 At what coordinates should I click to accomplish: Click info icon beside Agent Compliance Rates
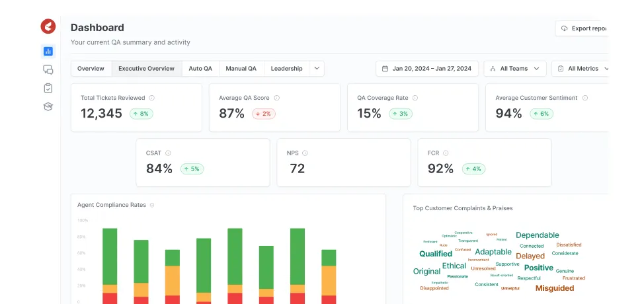click(x=152, y=205)
